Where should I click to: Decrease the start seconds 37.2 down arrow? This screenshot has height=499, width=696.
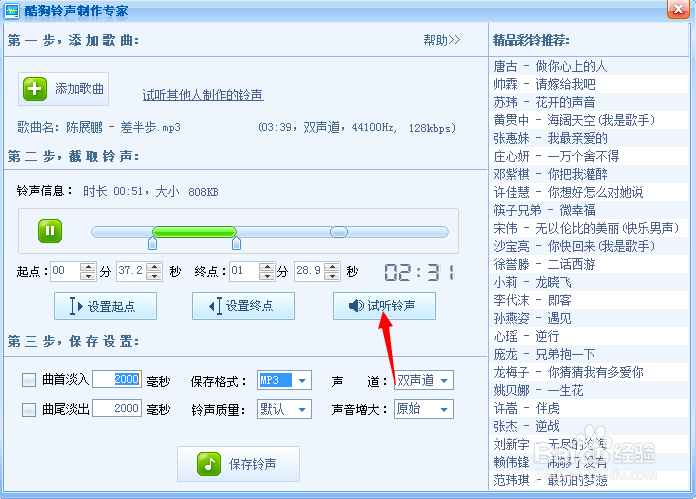coord(154,276)
